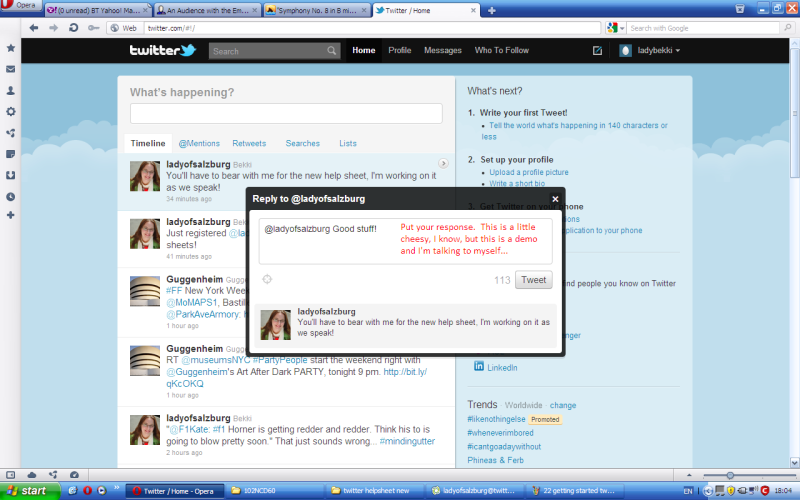Image resolution: width=800 pixels, height=500 pixels.
Task: Open Opera bookmarks panel star icon
Action: (x=10, y=48)
